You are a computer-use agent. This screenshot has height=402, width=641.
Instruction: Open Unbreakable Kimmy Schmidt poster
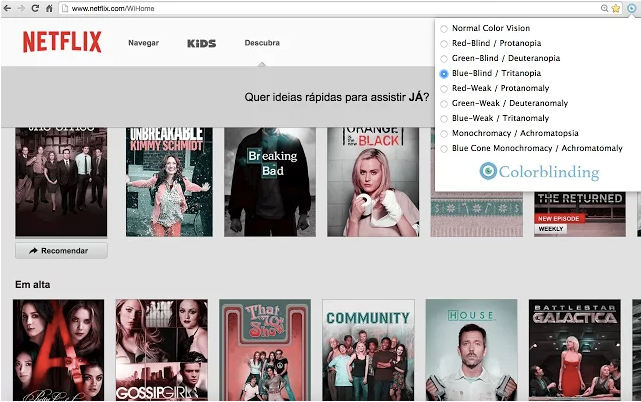pos(169,182)
